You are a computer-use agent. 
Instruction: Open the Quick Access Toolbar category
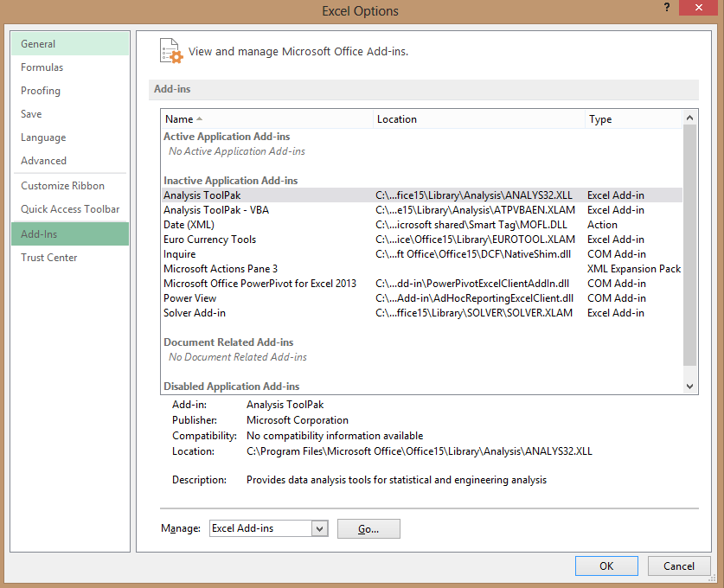(x=70, y=209)
